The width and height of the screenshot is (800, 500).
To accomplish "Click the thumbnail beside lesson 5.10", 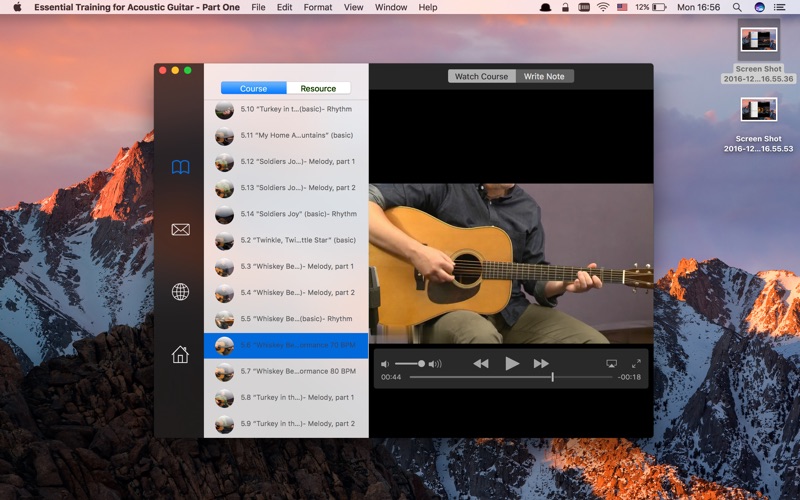I will (x=224, y=110).
